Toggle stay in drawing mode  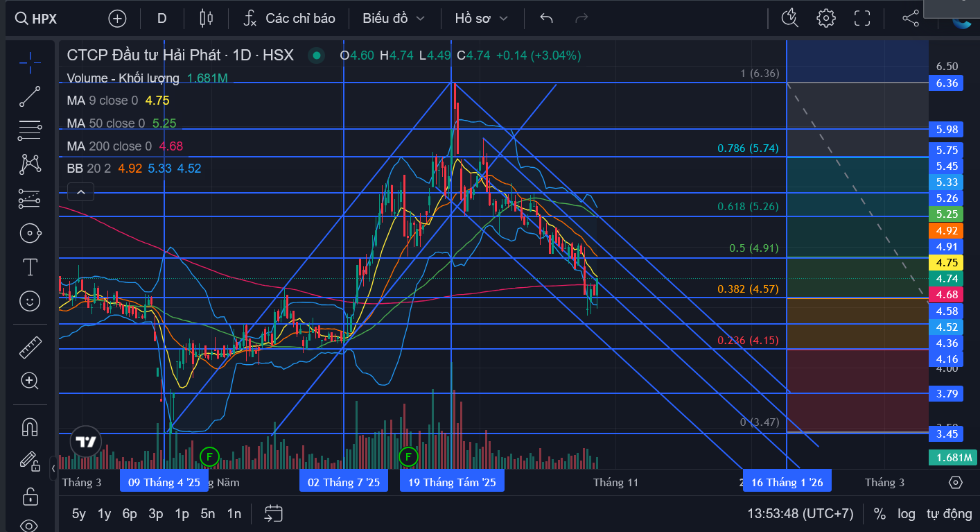click(x=30, y=461)
